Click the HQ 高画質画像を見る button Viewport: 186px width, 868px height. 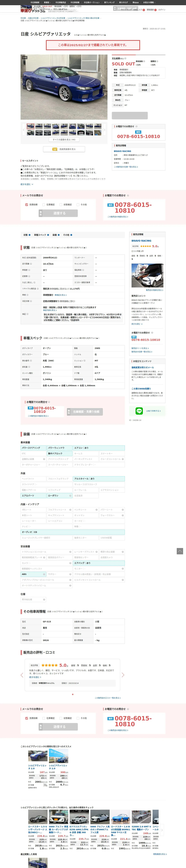coord(64,149)
